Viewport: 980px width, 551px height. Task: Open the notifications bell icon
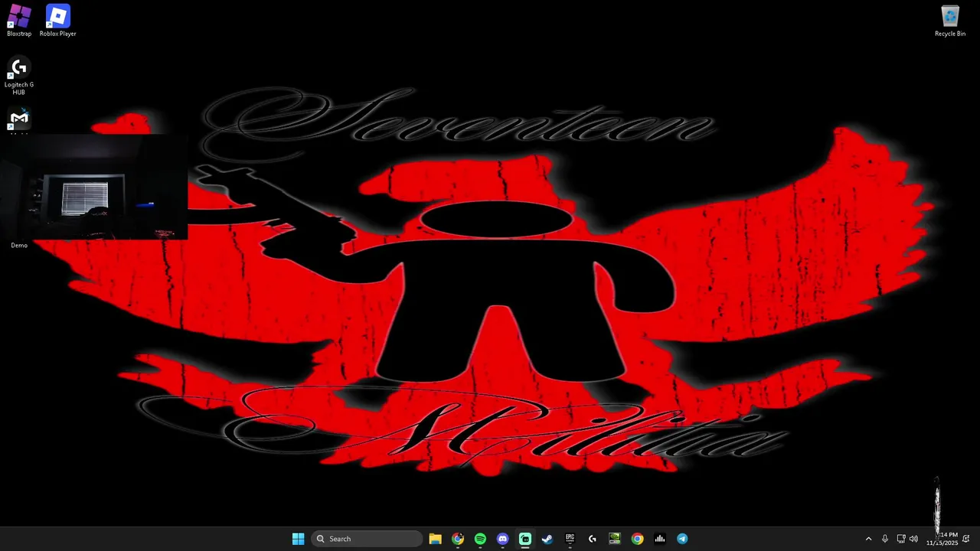tap(966, 539)
